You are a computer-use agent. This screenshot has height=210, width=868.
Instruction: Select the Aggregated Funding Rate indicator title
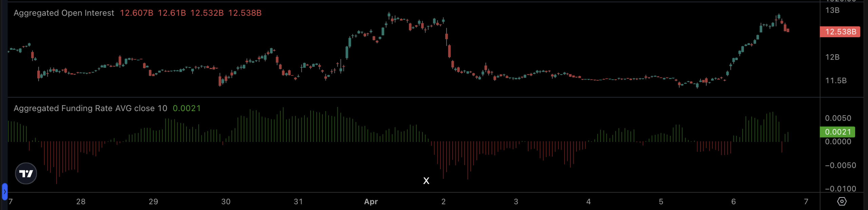[x=90, y=108]
